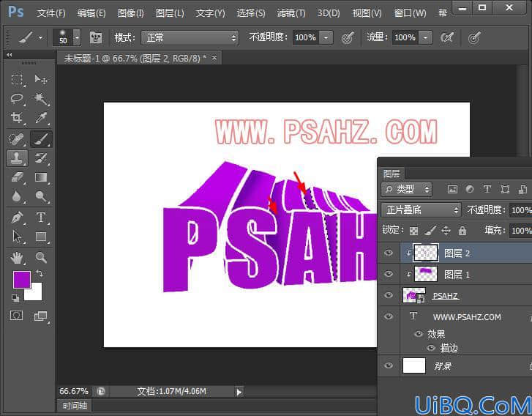Hide the WWW.PSAHZ.COM text layer
This screenshot has height=416, width=532.
[389, 316]
